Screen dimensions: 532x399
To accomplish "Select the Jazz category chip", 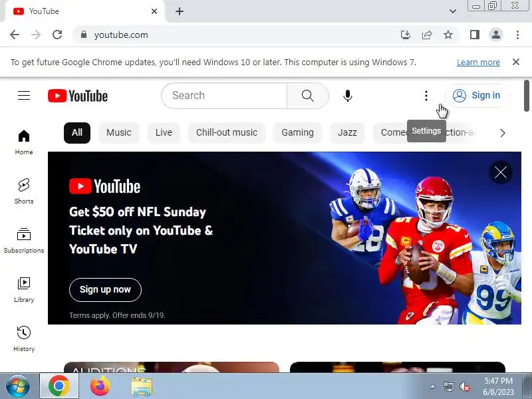I will (x=347, y=132).
